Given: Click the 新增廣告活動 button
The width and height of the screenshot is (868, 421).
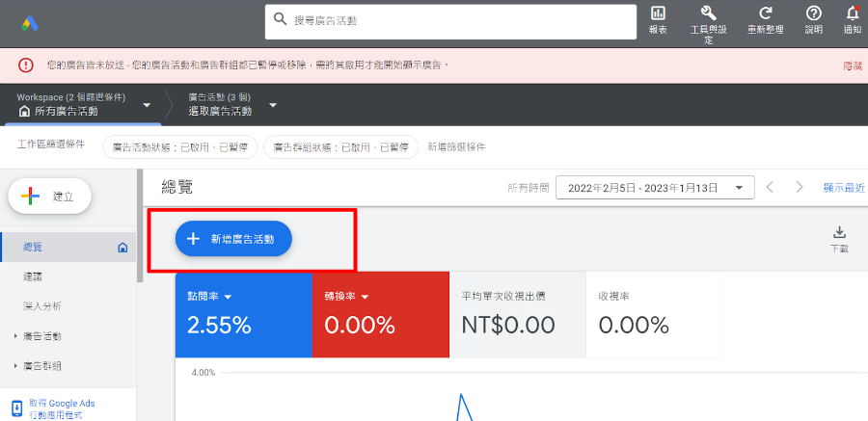Looking at the screenshot, I should (233, 238).
